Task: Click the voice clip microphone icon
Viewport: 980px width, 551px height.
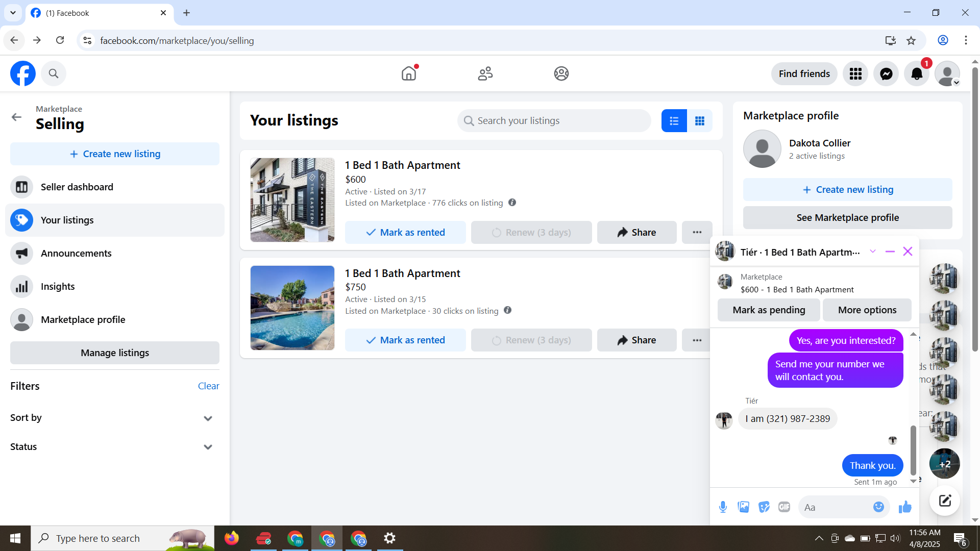Action: pyautogui.click(x=723, y=507)
